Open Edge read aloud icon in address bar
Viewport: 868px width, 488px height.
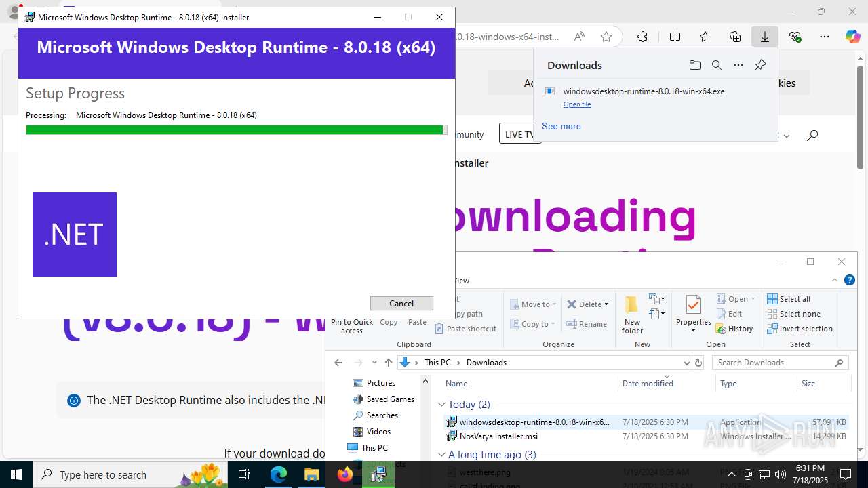point(579,37)
